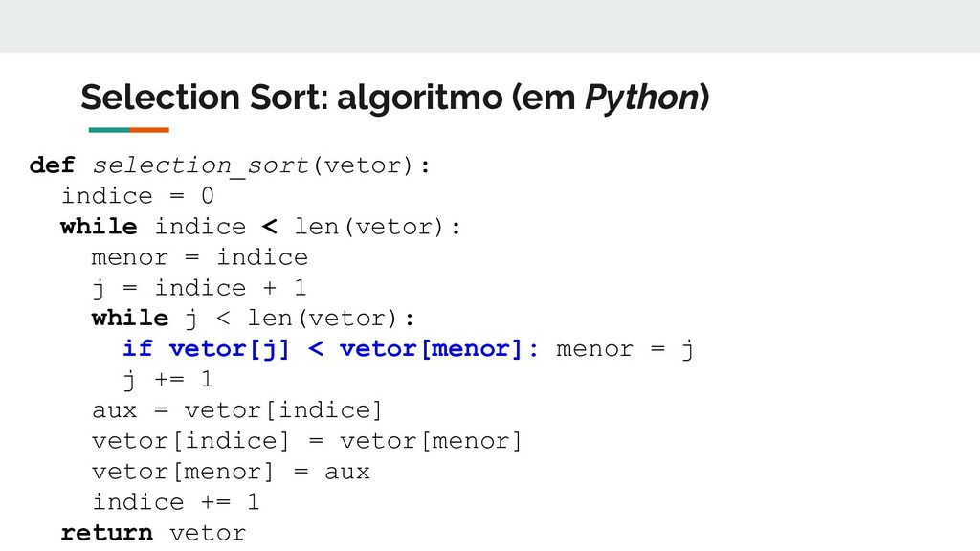Click the blue 'if' keyword
This screenshot has width=980, height=551.
click(x=138, y=348)
